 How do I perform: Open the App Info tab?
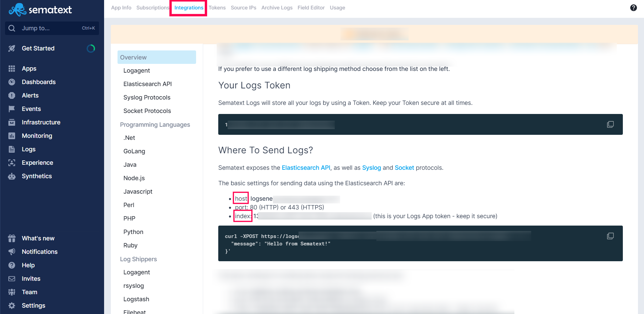pyautogui.click(x=121, y=8)
